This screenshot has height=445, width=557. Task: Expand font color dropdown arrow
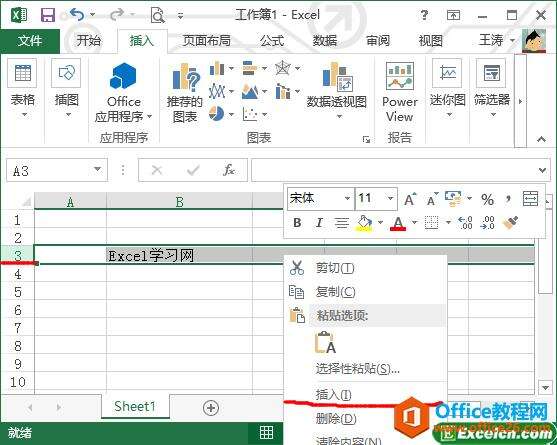click(414, 223)
